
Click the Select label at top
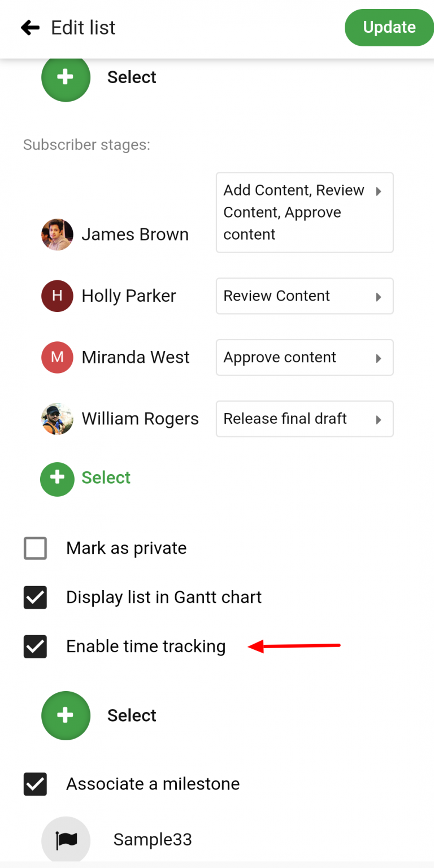132,77
